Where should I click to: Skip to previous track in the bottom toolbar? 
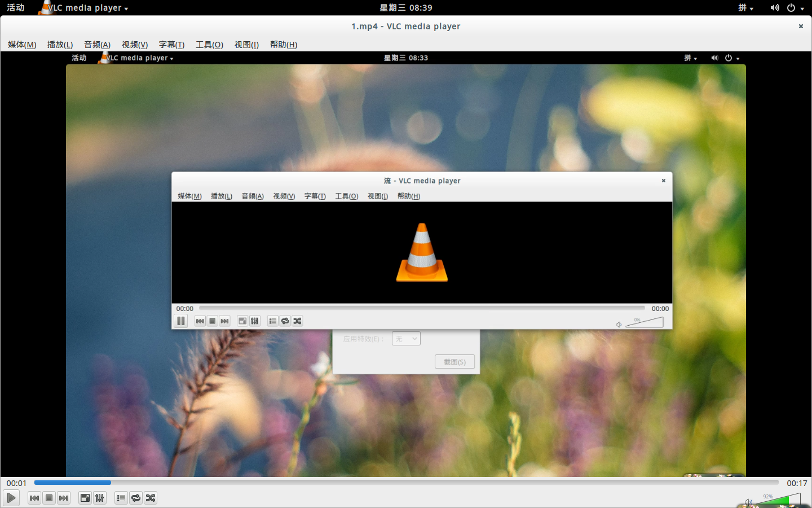pos(34,498)
